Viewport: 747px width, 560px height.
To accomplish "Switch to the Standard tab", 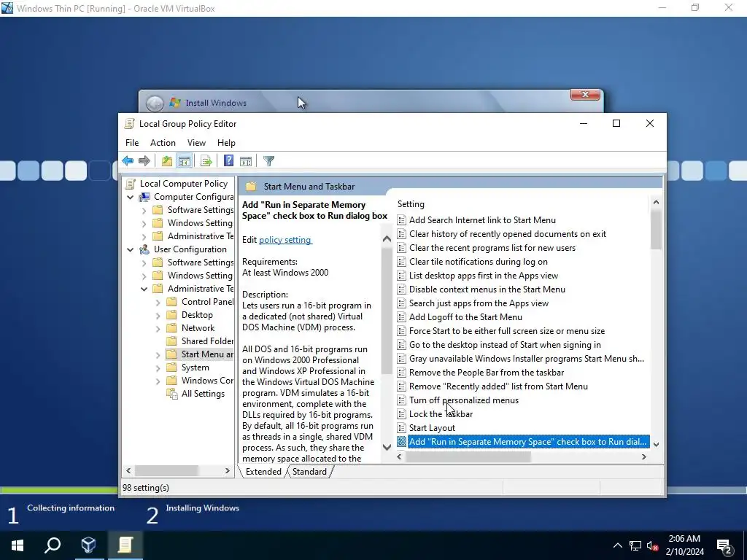I will [x=309, y=472].
